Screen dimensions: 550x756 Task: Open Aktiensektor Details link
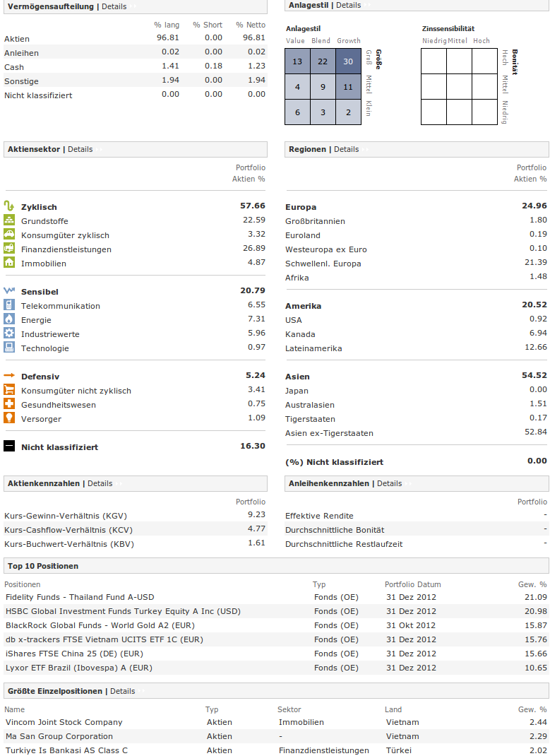80,150
